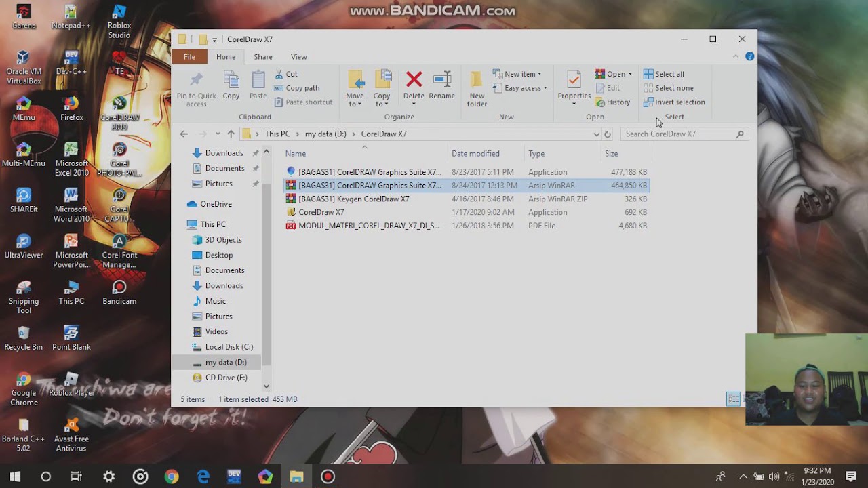Select the Copy path command
This screenshot has width=868, height=488.
pos(297,88)
